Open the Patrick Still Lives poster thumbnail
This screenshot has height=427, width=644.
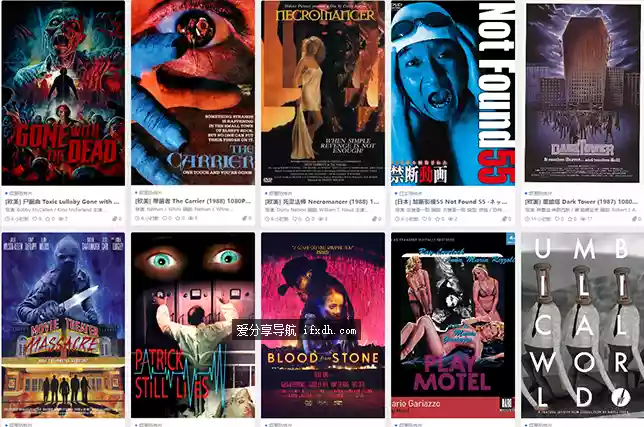(193, 325)
